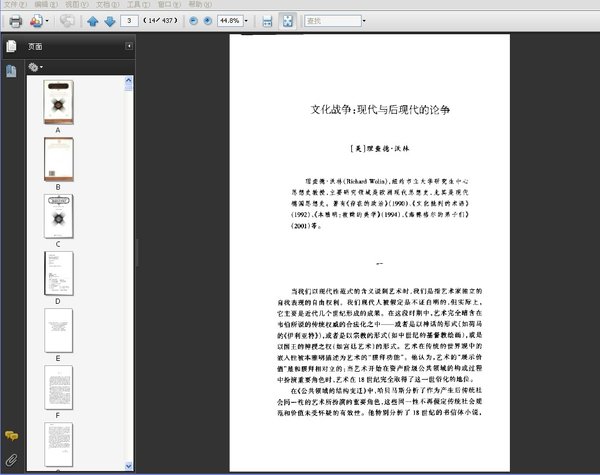600x475 pixels.
Task: Zoom in with the plus button
Action: (x=207, y=21)
